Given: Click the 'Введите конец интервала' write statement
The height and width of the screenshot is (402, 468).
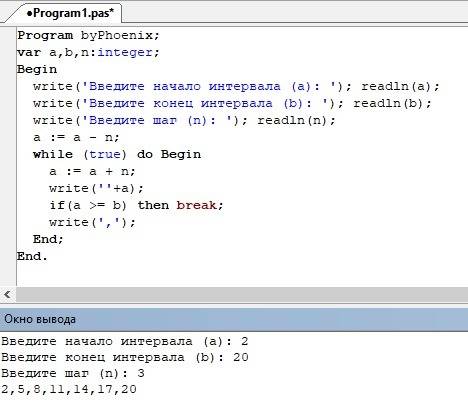Looking at the screenshot, I should coord(188,103).
